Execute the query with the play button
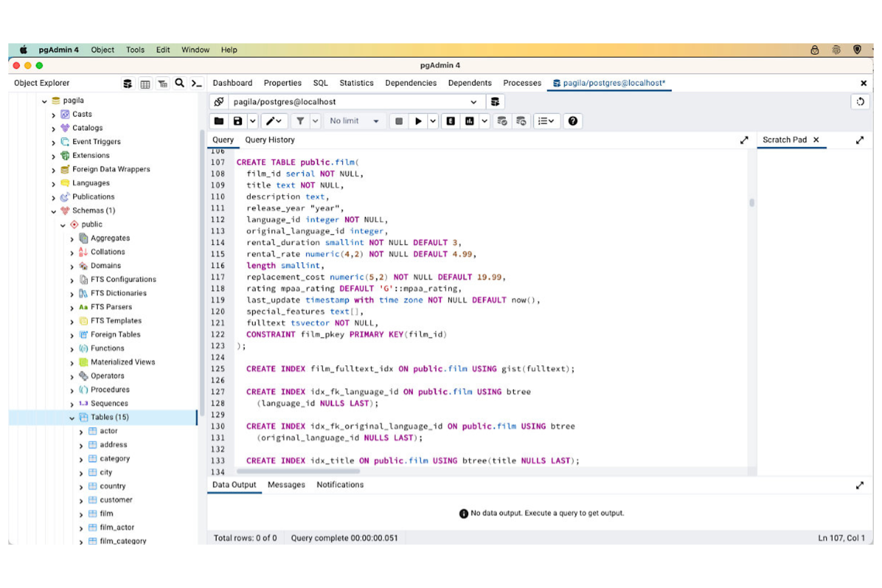 (418, 121)
